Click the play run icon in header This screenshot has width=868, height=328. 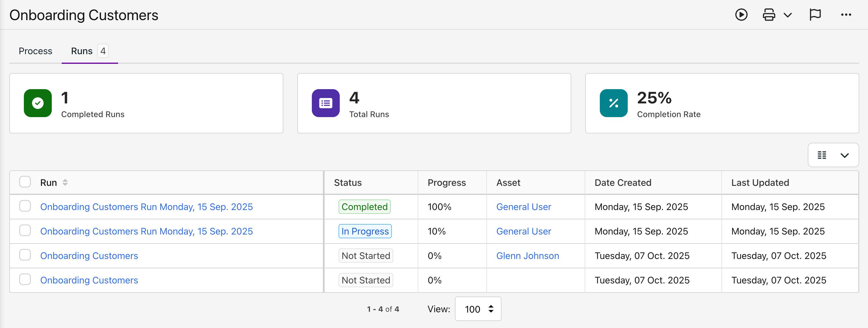click(741, 15)
